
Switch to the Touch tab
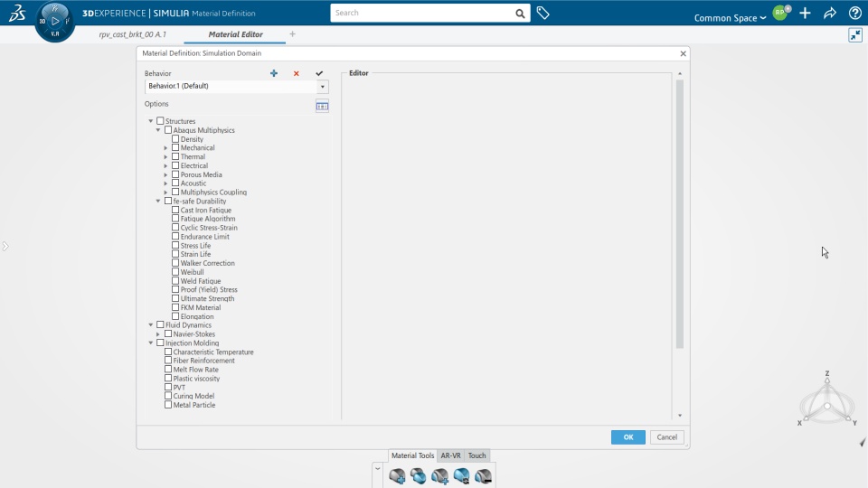pos(476,455)
